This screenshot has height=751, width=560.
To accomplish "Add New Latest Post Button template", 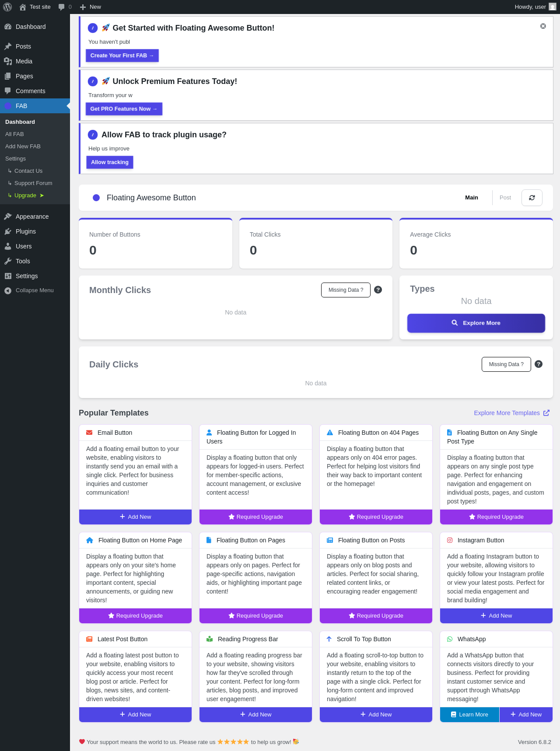I will 135,715.
